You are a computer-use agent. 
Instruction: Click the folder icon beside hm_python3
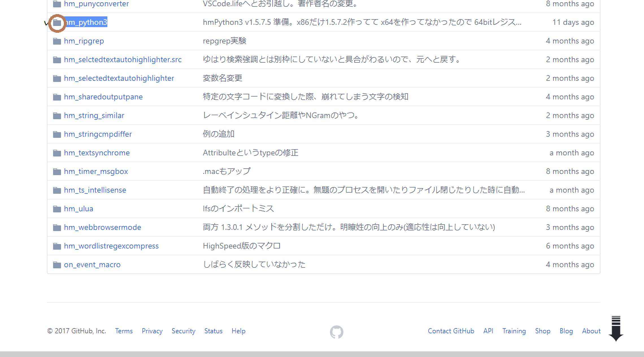tap(57, 22)
